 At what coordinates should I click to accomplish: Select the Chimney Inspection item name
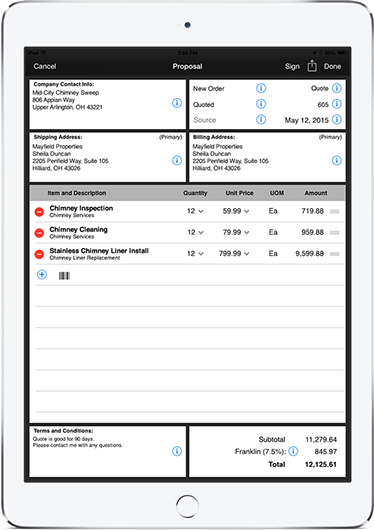click(x=81, y=208)
